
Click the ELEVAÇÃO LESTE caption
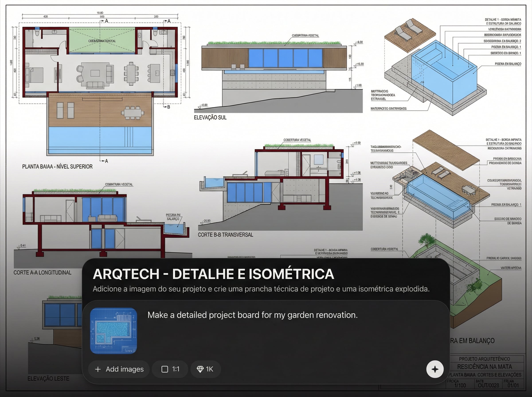tap(48, 378)
